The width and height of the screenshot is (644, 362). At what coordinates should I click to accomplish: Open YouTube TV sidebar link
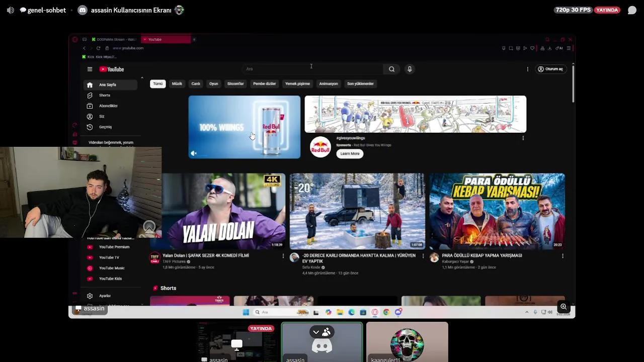pyautogui.click(x=110, y=257)
